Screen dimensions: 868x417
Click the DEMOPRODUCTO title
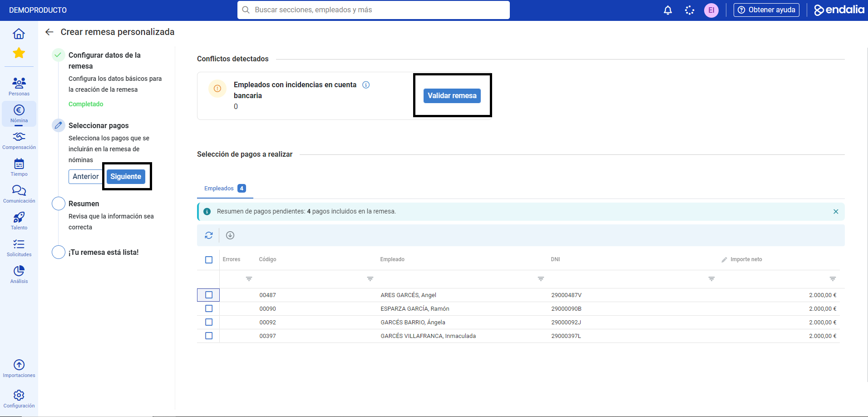38,10
